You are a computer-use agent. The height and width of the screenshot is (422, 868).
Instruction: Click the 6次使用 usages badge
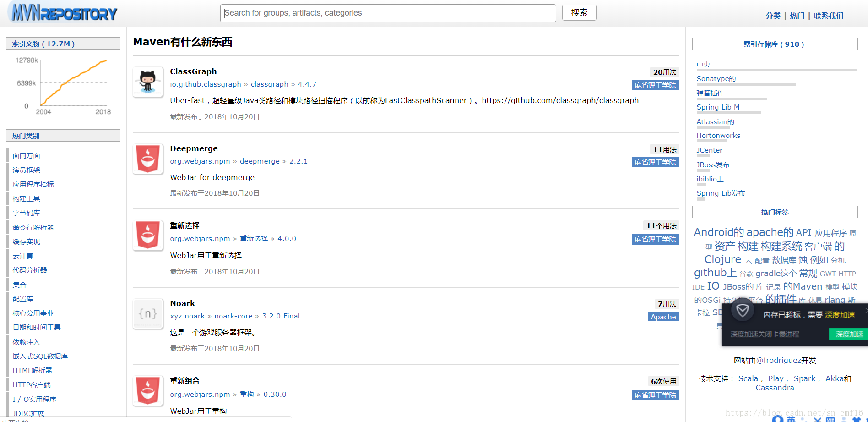(x=664, y=381)
